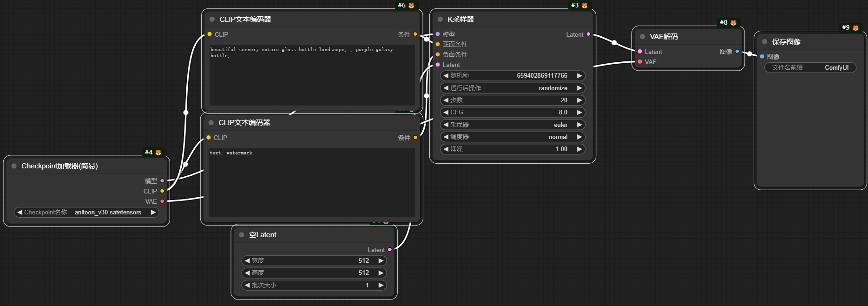Open the 运行后操作 randomize dropdown
868x306 pixels.
(x=513, y=88)
